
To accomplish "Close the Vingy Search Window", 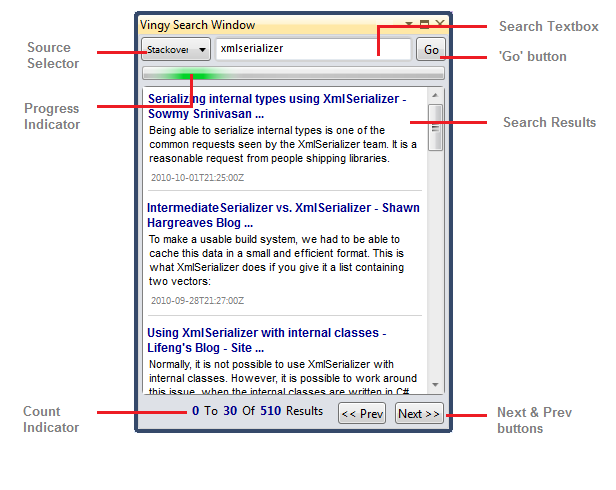I will point(440,24).
